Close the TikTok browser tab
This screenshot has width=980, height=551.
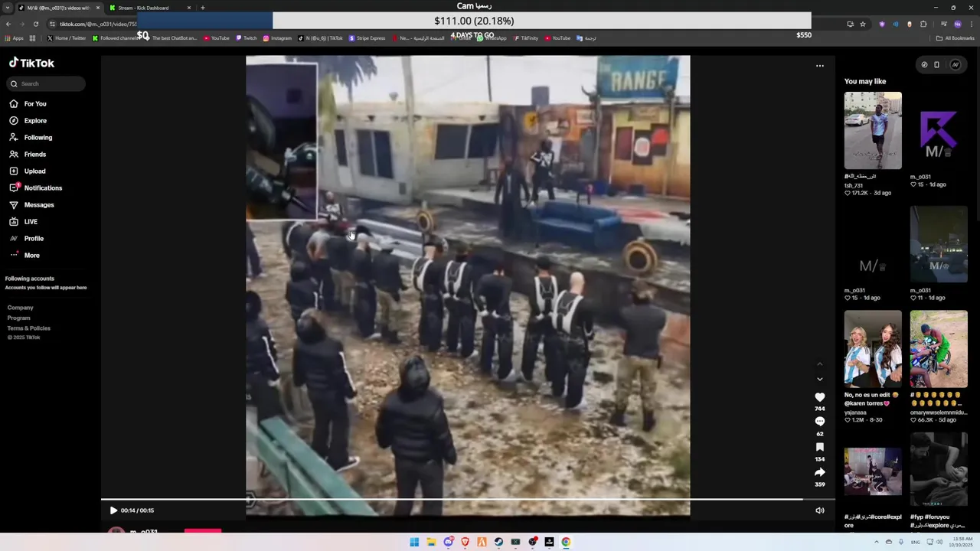click(x=98, y=8)
